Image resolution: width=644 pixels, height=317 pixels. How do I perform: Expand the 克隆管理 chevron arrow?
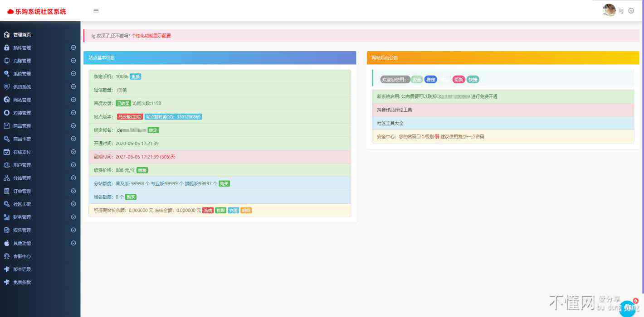pyautogui.click(x=73, y=61)
